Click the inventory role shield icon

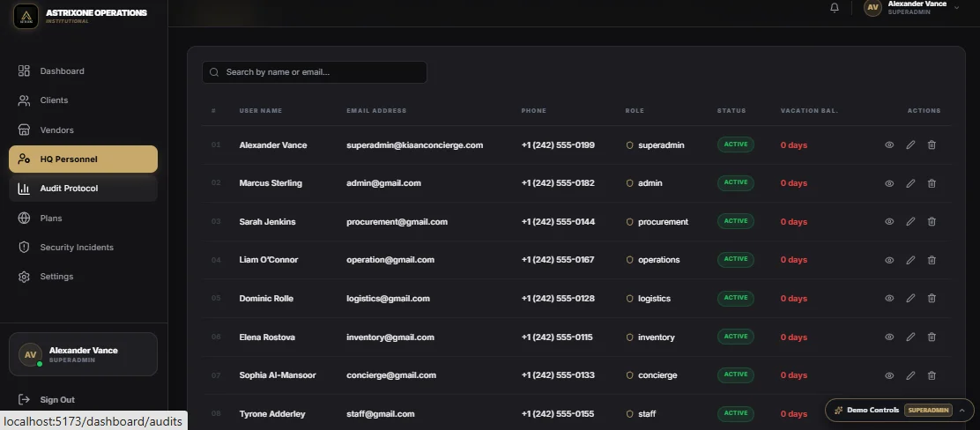(630, 337)
